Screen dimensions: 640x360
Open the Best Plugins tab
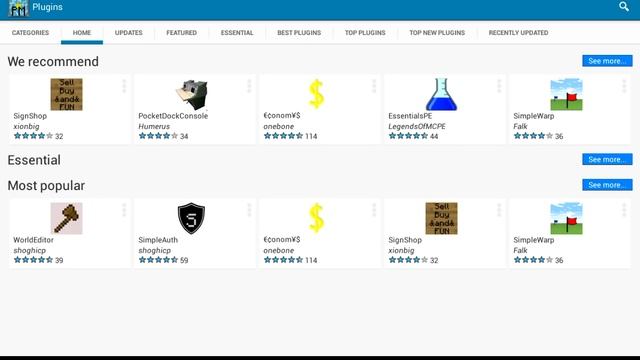[x=299, y=33]
